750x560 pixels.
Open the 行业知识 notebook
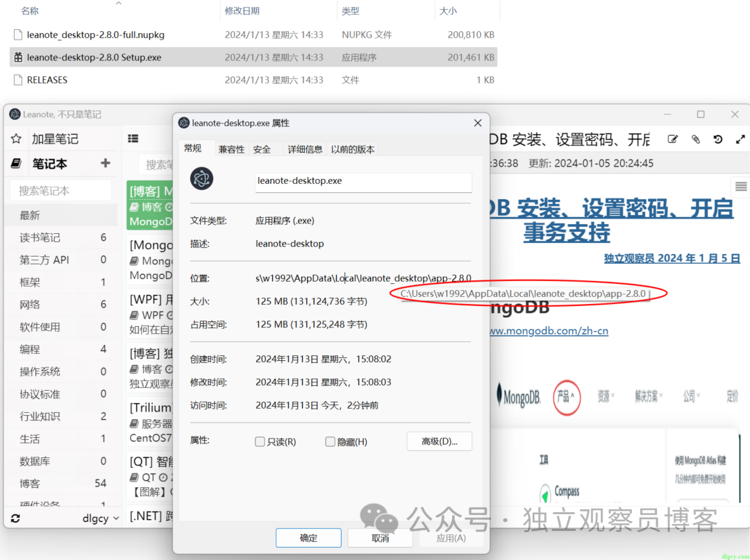click(60, 416)
